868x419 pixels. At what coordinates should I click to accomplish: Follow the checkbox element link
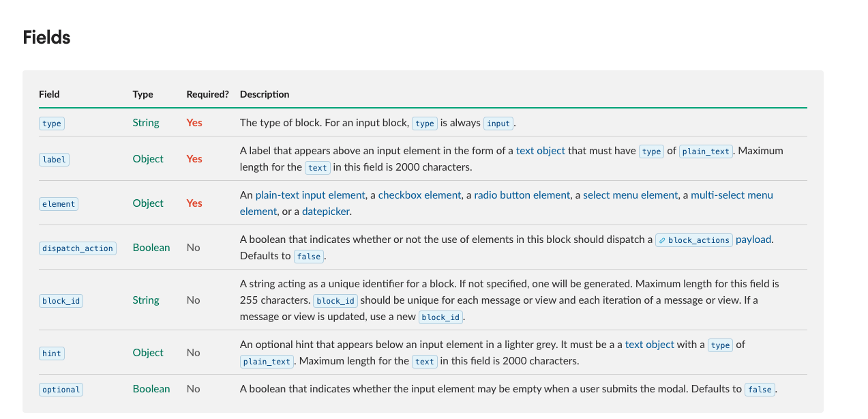pos(420,195)
